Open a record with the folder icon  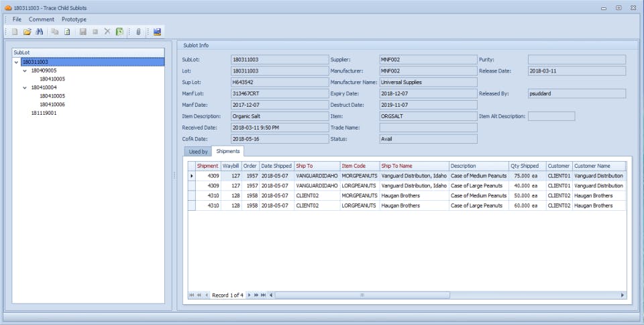27,32
